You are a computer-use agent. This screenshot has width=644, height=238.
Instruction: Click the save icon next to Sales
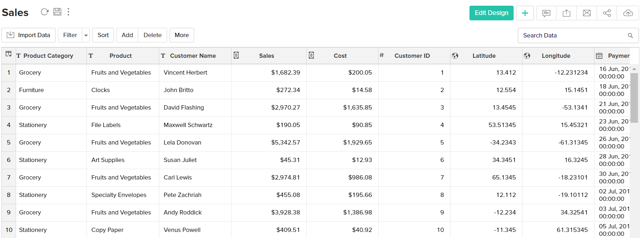pyautogui.click(x=57, y=12)
